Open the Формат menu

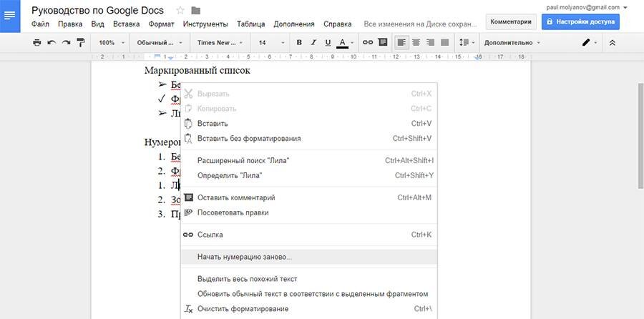[162, 24]
